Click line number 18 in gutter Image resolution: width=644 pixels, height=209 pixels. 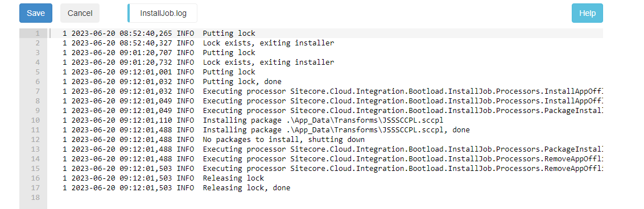click(x=38, y=197)
